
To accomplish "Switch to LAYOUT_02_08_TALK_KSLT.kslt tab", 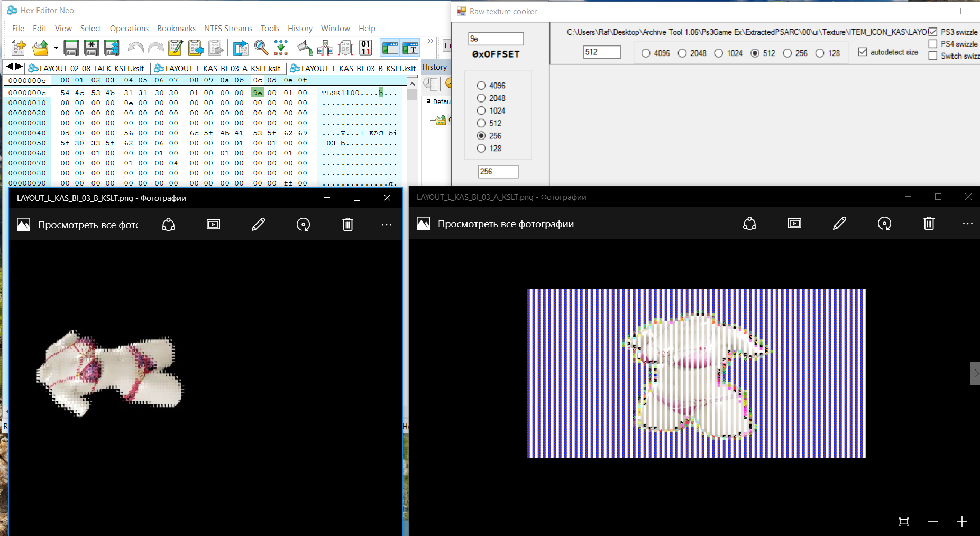I will click(87, 68).
